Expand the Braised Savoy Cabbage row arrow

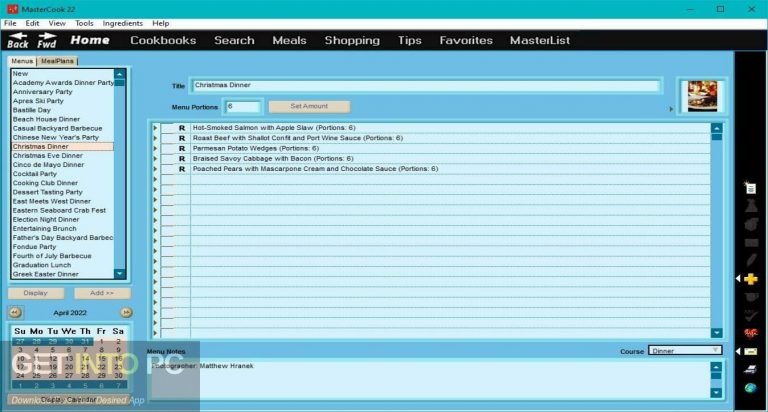click(x=156, y=159)
